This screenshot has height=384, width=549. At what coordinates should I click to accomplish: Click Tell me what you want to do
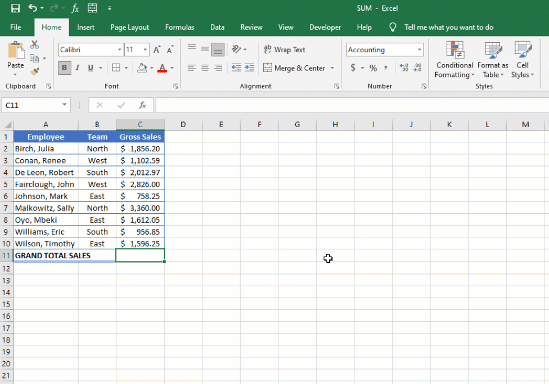(449, 27)
